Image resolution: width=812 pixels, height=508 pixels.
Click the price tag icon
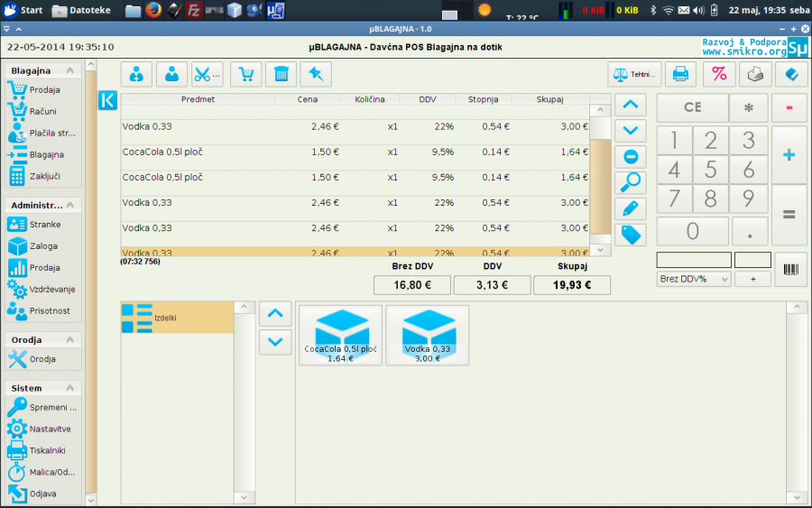point(630,236)
